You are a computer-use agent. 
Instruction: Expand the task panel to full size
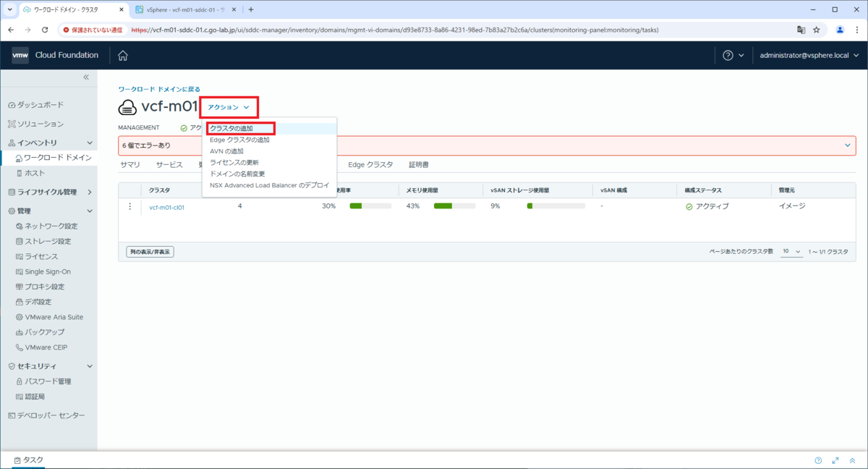pyautogui.click(x=835, y=460)
